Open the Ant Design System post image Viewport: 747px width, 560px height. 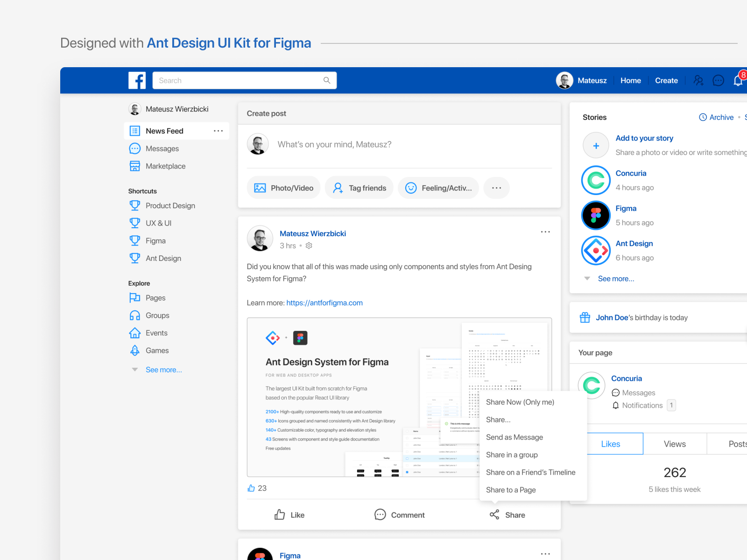[399, 397]
